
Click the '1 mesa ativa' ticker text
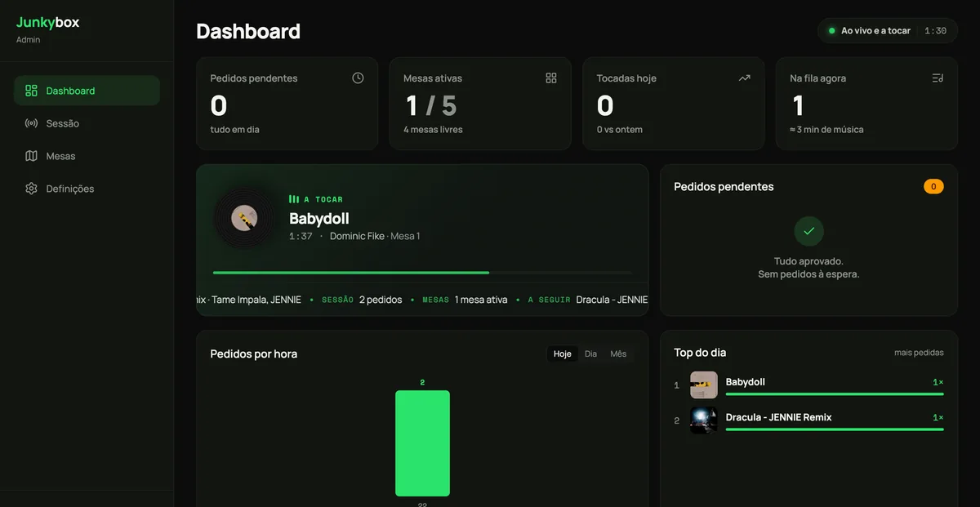click(481, 300)
